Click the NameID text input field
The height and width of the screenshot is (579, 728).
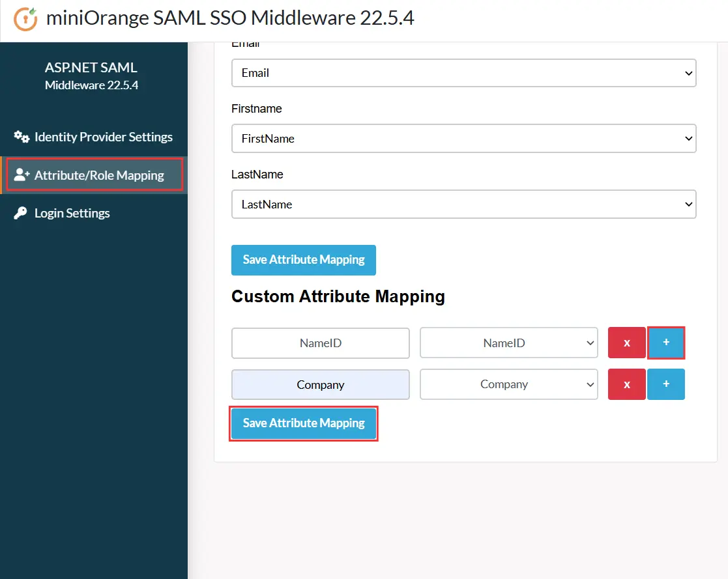pyautogui.click(x=320, y=343)
